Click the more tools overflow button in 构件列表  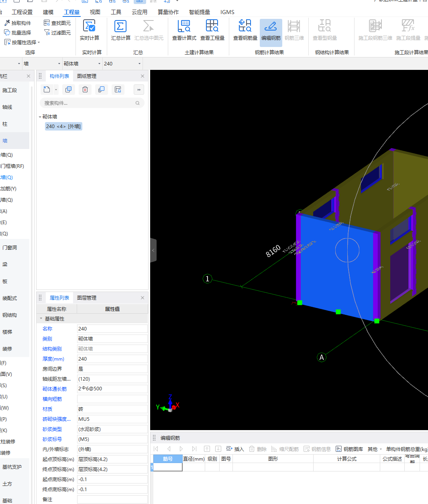(x=139, y=90)
